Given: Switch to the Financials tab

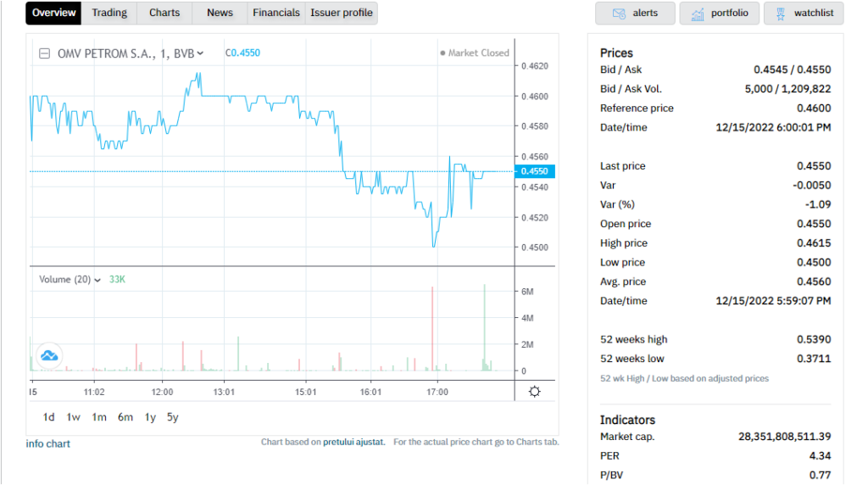Looking at the screenshot, I should [x=276, y=13].
